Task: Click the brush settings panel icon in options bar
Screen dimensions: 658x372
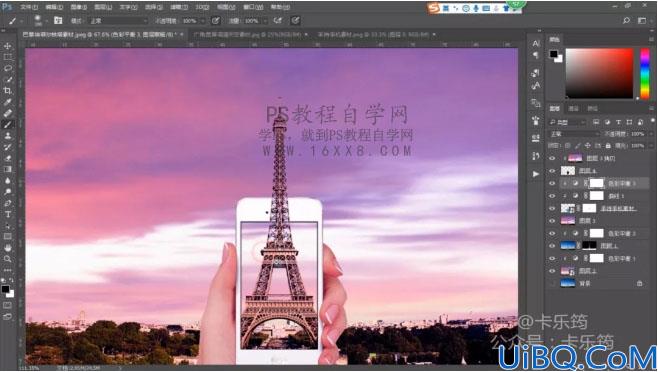Action: click(x=58, y=21)
